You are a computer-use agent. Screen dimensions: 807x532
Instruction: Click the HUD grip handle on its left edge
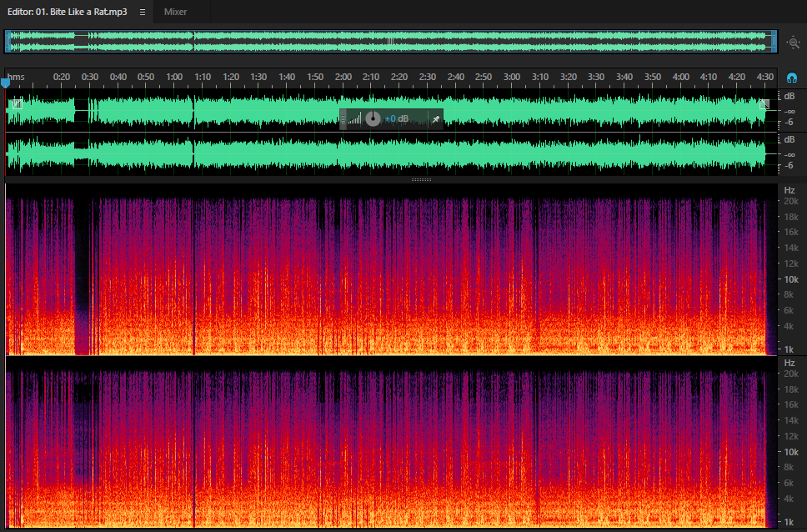(x=343, y=119)
